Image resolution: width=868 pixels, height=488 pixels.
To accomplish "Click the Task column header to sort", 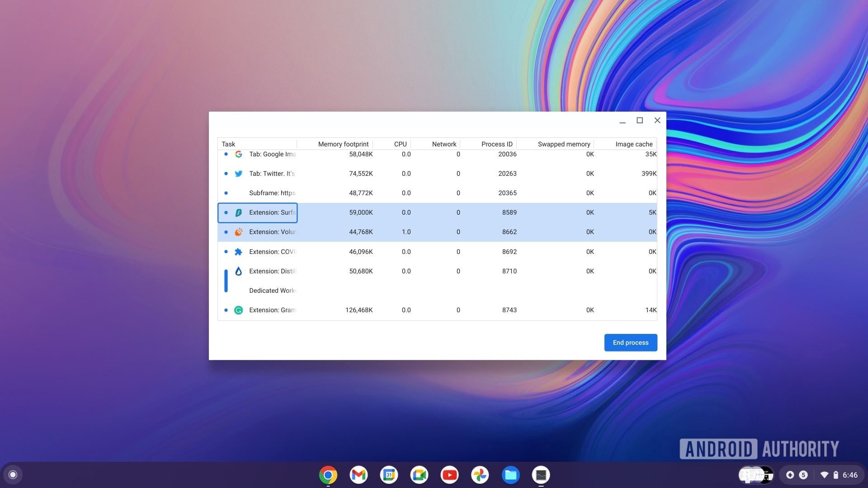I will coord(228,144).
